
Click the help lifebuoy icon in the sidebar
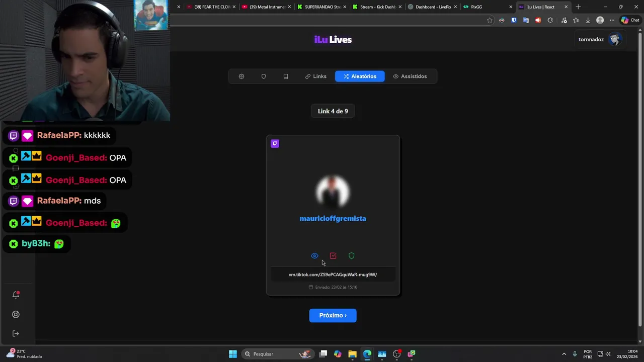(x=16, y=314)
